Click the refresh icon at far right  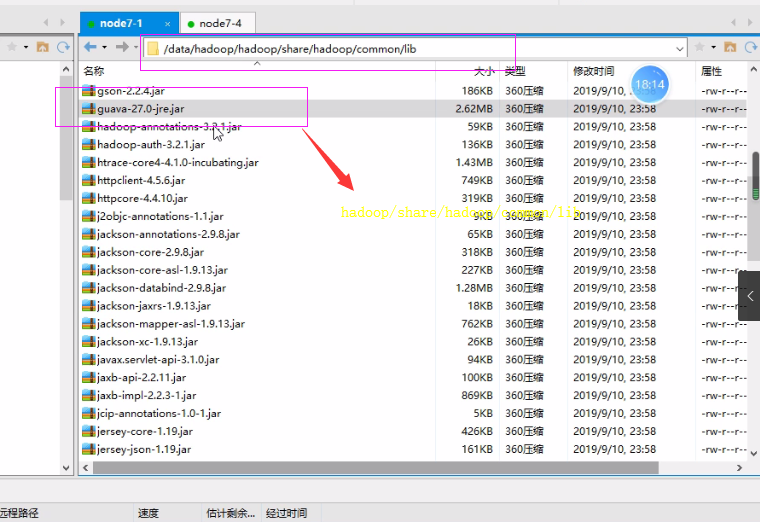click(752, 47)
